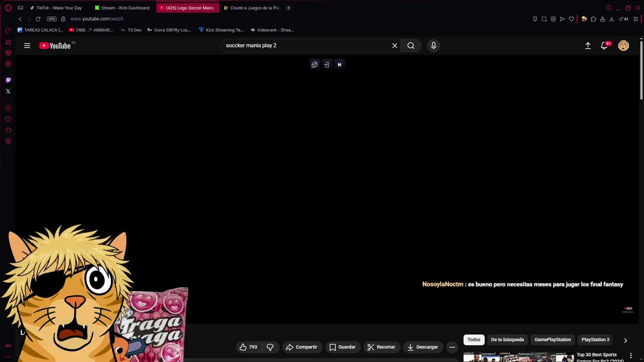Image resolution: width=644 pixels, height=362 pixels.
Task: Open the TAREAS CALACA bookmark
Action: click(x=40, y=30)
